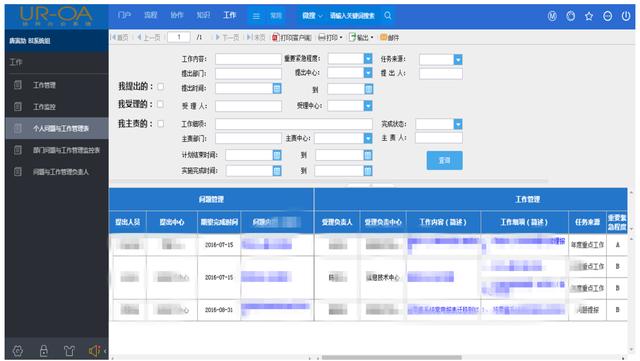640x361 pixels.
Task: Click the lock icon at sidebar bottom
Action: 44,350
